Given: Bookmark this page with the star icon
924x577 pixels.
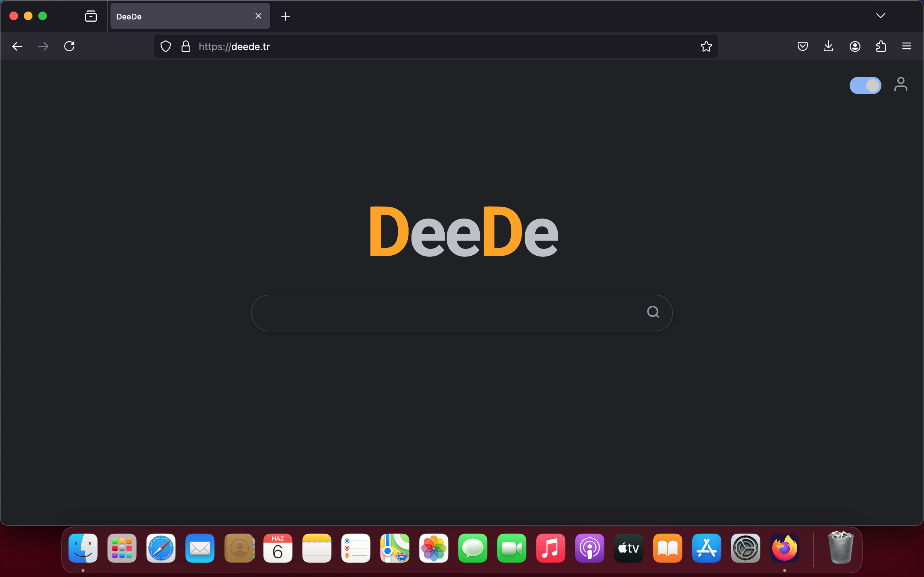Looking at the screenshot, I should coord(706,47).
